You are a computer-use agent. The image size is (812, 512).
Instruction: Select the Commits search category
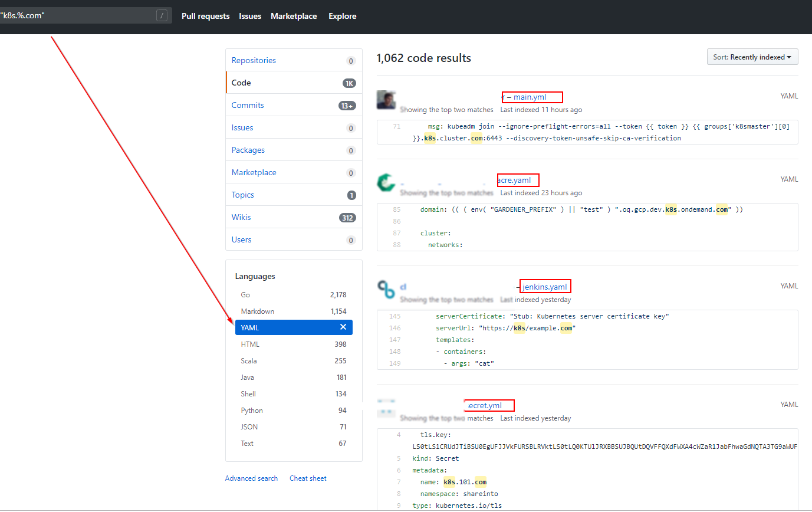tap(294, 105)
